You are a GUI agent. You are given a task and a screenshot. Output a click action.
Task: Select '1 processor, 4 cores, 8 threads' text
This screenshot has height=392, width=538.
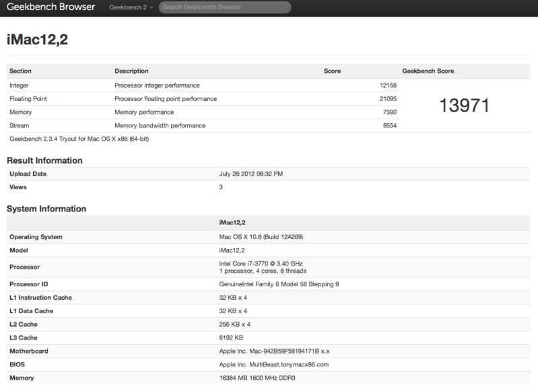click(x=263, y=271)
